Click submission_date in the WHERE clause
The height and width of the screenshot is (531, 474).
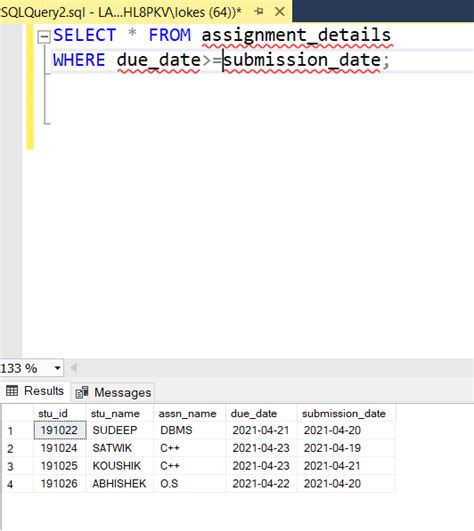click(302, 61)
